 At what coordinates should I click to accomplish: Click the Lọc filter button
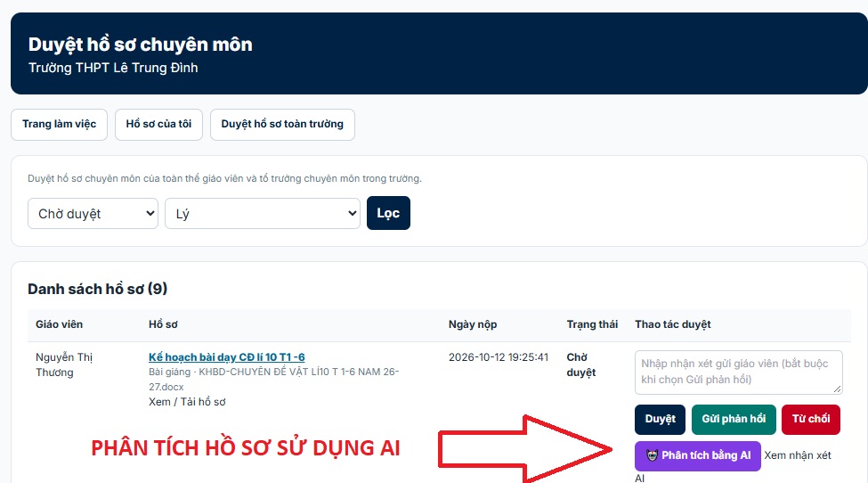click(x=388, y=213)
